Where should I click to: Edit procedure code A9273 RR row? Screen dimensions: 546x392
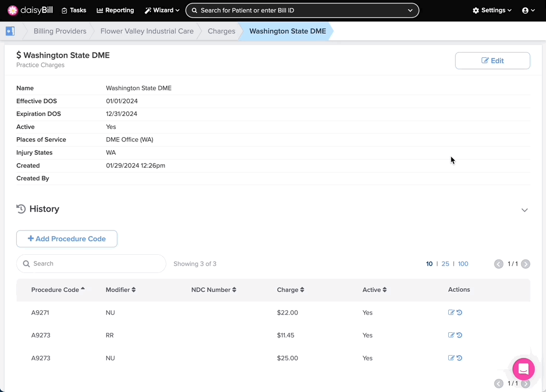click(451, 335)
